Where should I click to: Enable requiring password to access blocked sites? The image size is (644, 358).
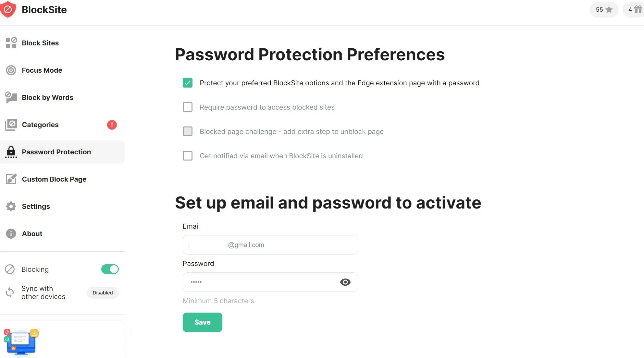pyautogui.click(x=188, y=107)
